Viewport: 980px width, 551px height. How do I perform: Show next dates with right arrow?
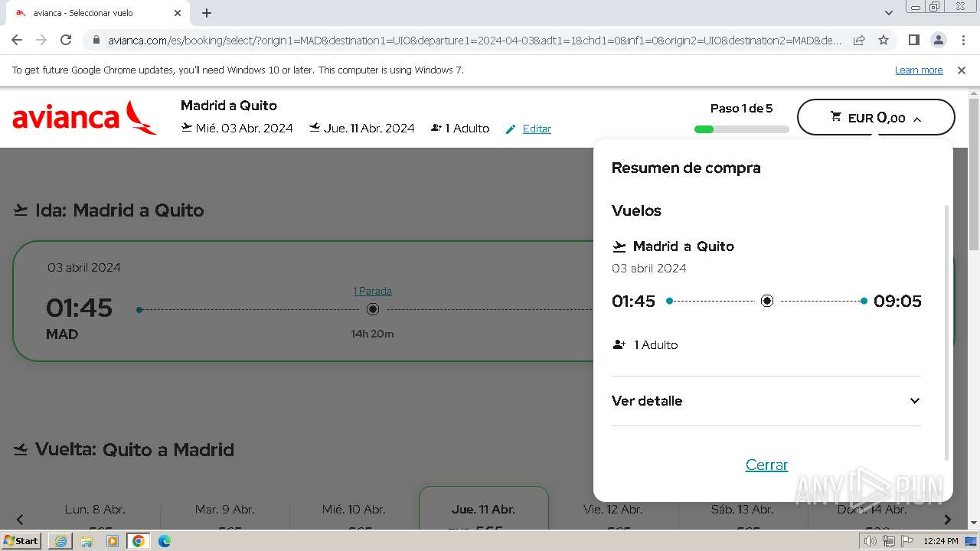coord(947,520)
